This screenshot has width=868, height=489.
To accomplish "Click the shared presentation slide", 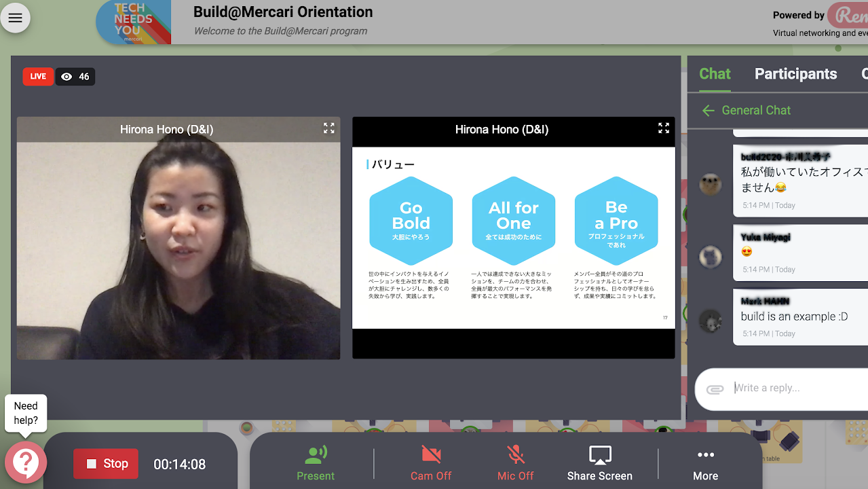I will [514, 238].
